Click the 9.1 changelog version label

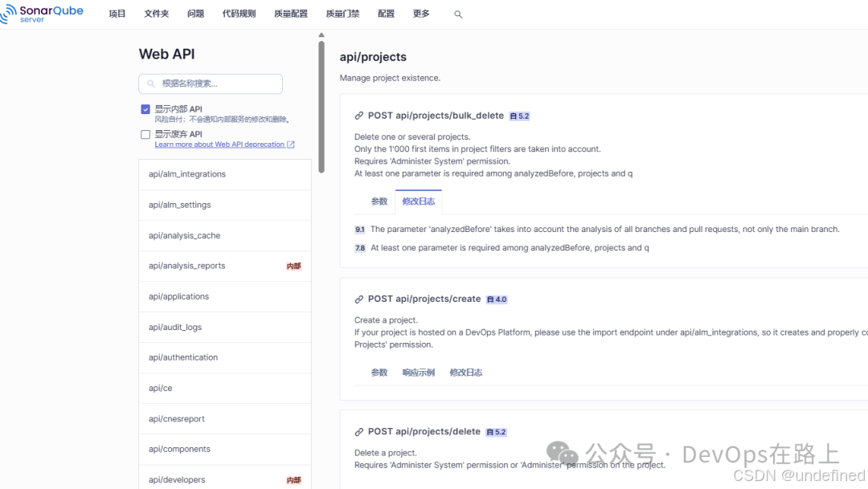[360, 230]
